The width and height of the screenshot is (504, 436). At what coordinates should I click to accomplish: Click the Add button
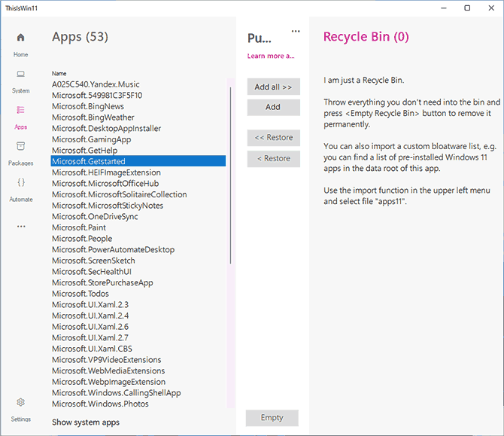(x=274, y=107)
